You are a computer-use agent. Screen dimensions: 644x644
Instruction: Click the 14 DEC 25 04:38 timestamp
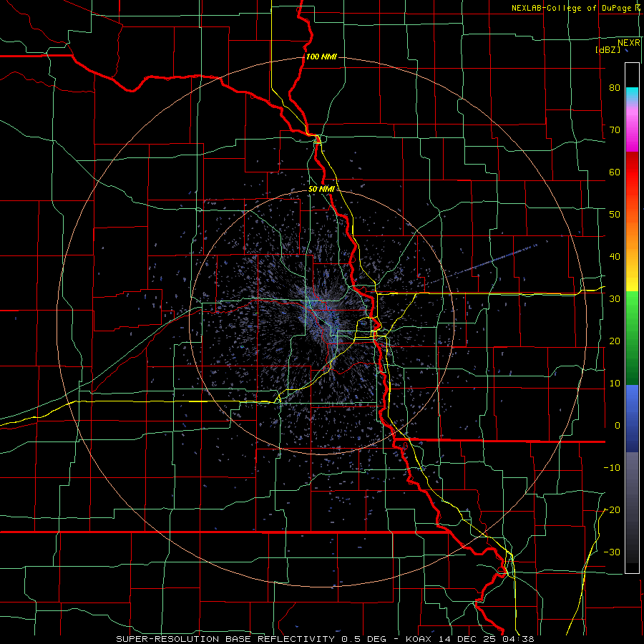[x=487, y=639]
